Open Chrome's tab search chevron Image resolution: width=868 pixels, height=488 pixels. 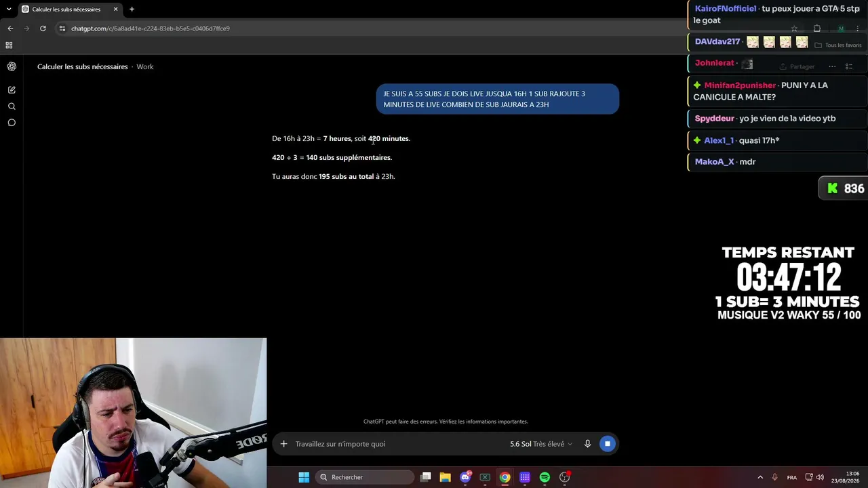[x=9, y=9]
